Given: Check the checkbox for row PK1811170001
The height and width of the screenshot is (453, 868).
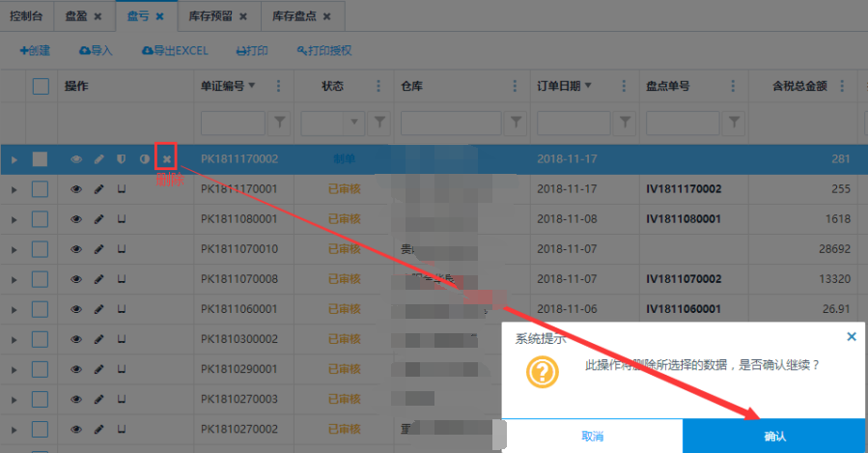Looking at the screenshot, I should tap(41, 189).
